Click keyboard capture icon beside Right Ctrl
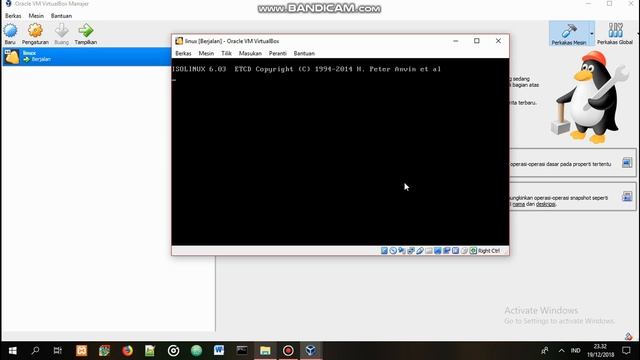The height and width of the screenshot is (360, 640). point(473,251)
